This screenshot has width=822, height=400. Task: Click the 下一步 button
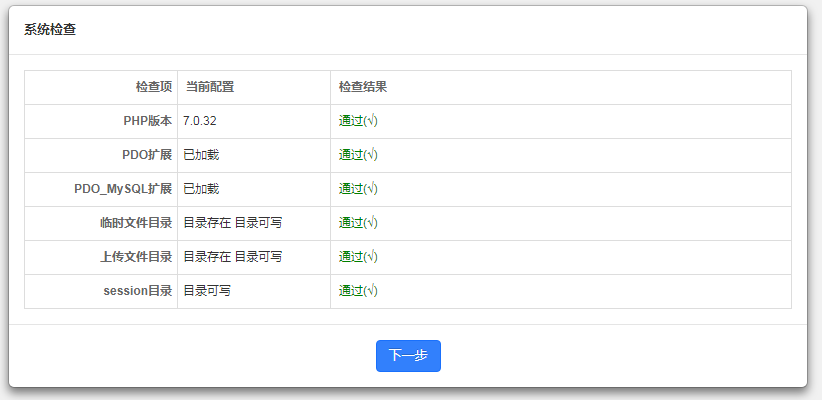[408, 355]
